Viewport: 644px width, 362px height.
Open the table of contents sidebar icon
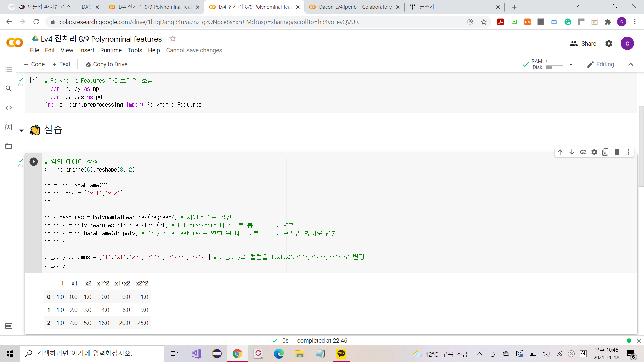click(9, 69)
